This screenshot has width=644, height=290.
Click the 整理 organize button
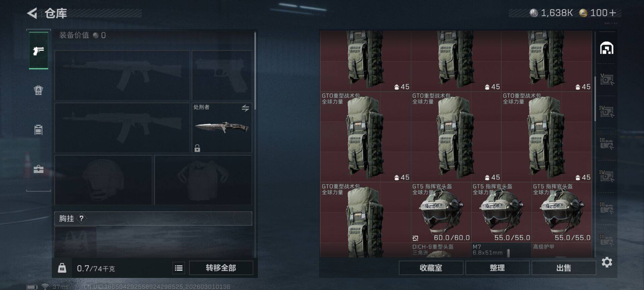[x=497, y=268]
